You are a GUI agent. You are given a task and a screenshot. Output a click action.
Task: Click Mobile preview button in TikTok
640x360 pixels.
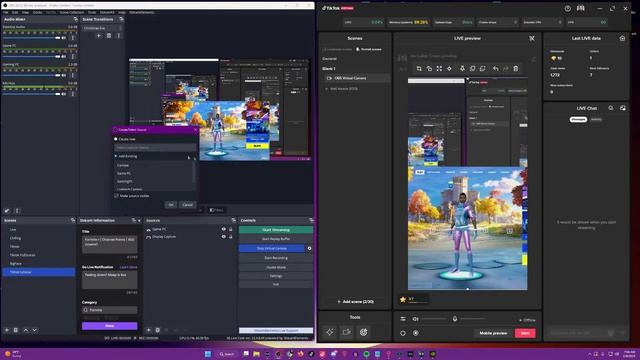pyautogui.click(x=493, y=333)
